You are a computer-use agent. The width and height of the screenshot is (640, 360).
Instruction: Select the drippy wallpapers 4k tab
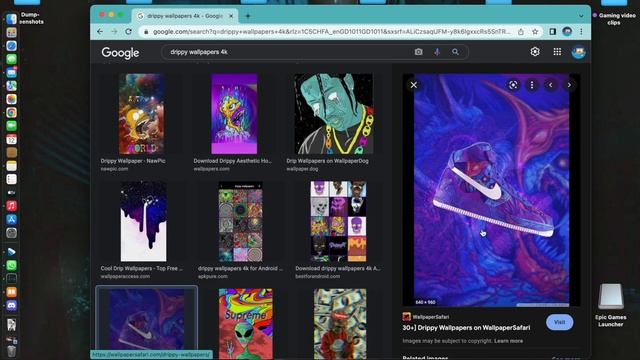(184, 16)
